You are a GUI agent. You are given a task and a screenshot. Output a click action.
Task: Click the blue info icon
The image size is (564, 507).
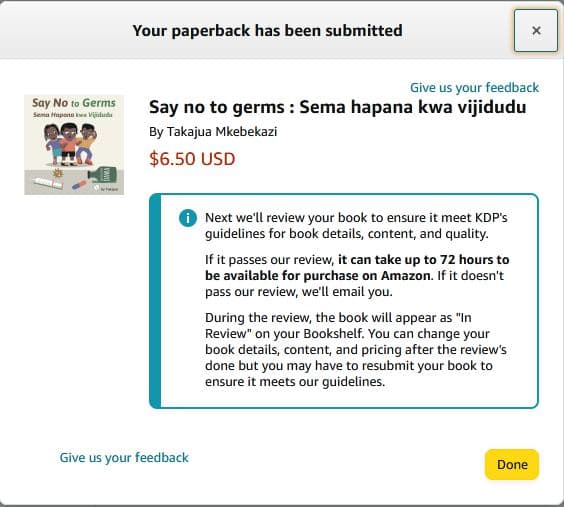click(188, 218)
